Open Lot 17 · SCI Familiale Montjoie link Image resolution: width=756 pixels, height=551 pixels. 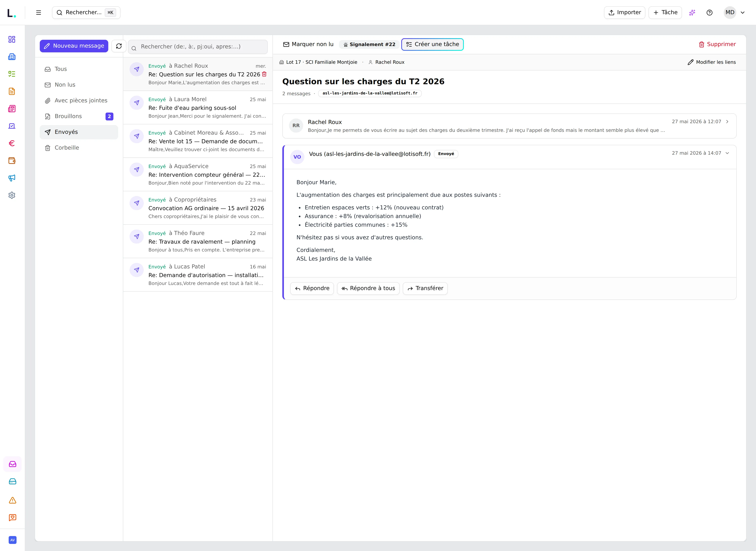[318, 62]
